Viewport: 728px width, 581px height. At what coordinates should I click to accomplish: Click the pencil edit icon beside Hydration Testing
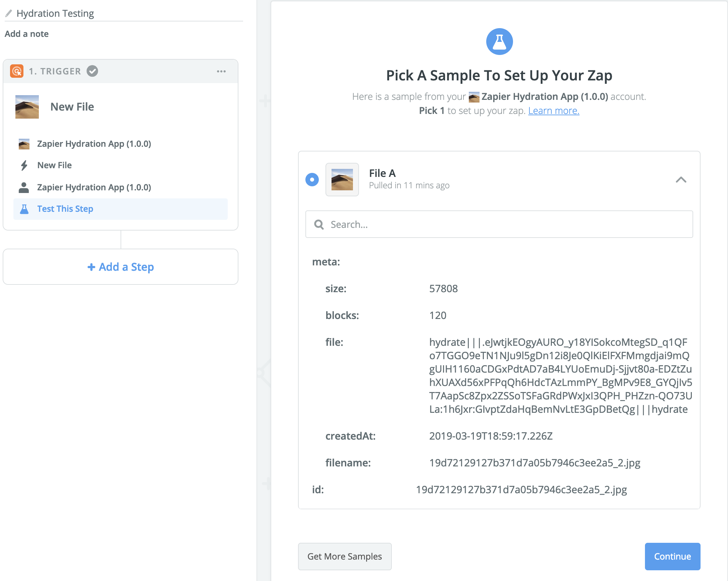click(9, 13)
